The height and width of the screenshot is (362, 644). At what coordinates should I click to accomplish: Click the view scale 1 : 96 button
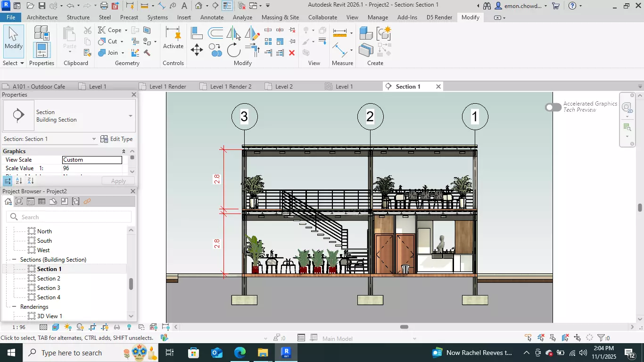tap(19, 327)
